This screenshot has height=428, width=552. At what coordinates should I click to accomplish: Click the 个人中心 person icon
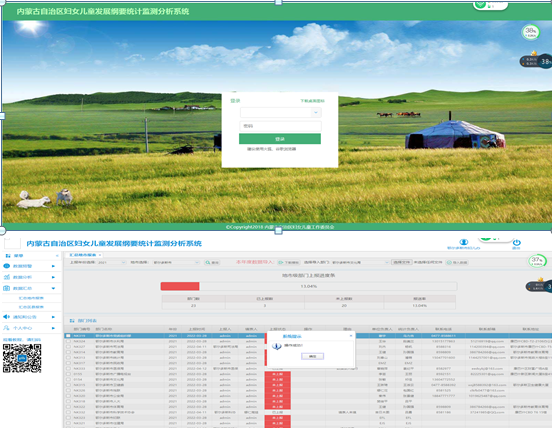7,328
